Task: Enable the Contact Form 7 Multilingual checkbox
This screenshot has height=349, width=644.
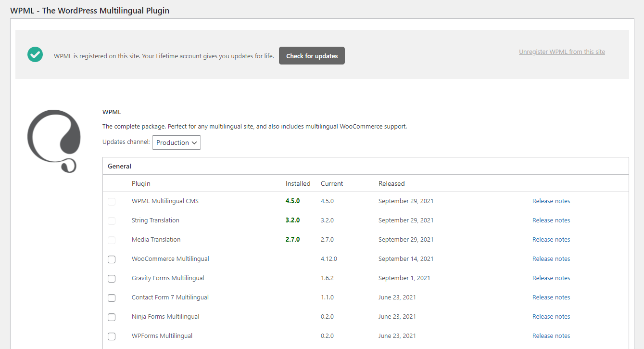Action: [112, 298]
